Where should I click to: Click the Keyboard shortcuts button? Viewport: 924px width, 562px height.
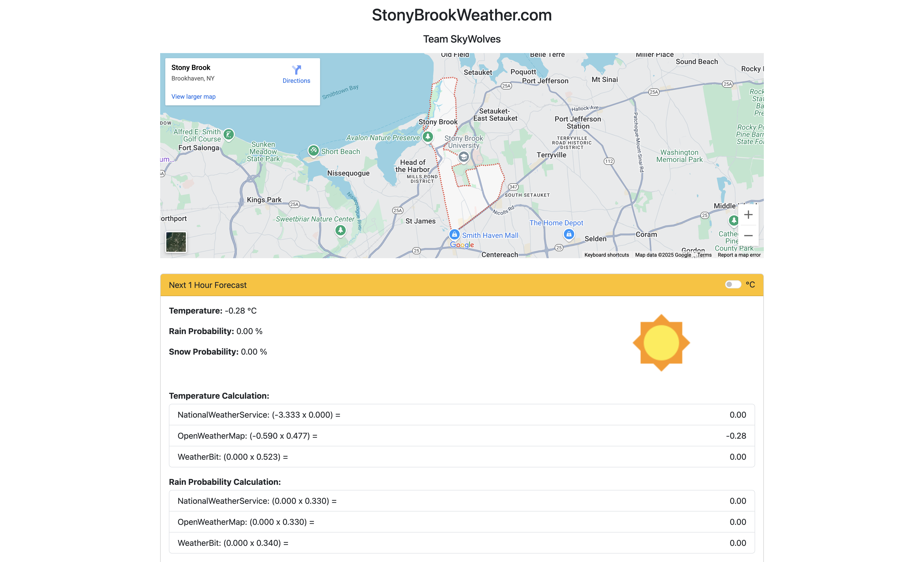click(606, 255)
